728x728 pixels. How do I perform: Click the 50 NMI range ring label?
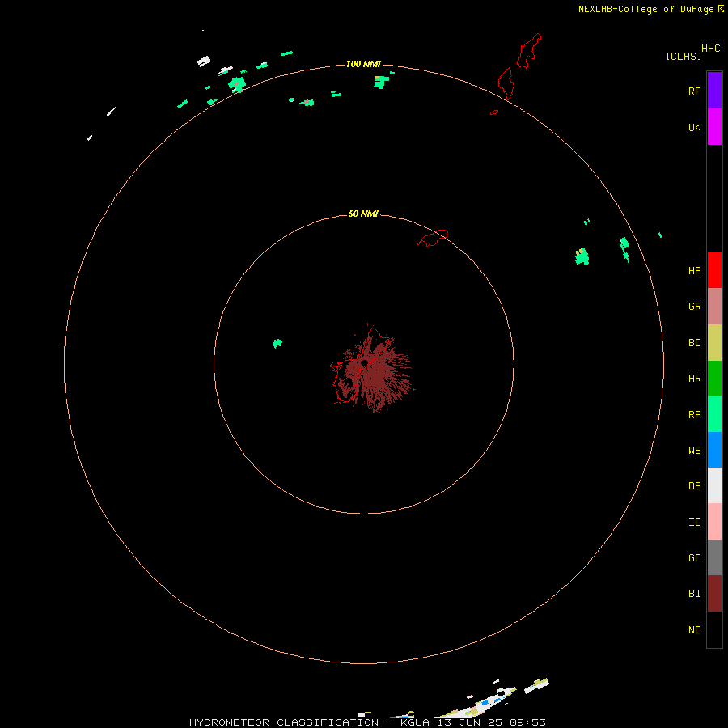point(363,214)
